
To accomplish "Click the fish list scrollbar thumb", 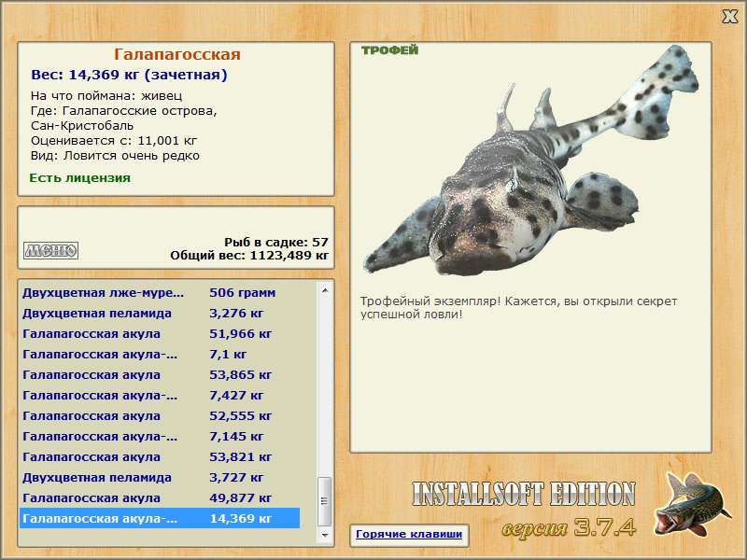I will pos(325,500).
